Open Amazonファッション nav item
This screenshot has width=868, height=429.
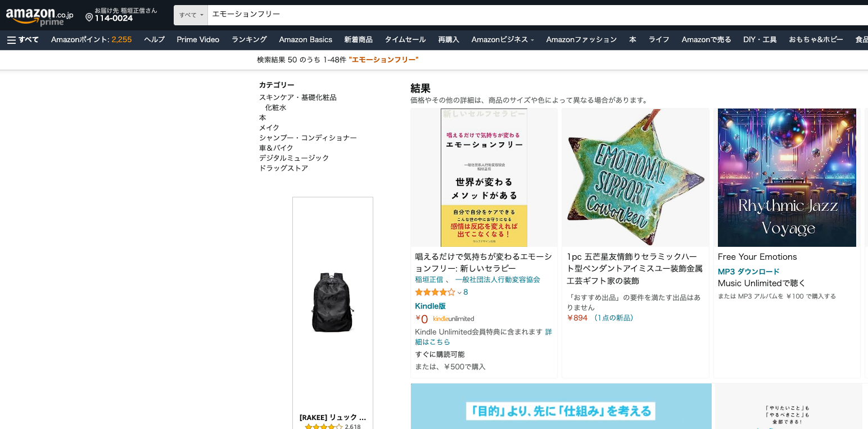tap(581, 39)
